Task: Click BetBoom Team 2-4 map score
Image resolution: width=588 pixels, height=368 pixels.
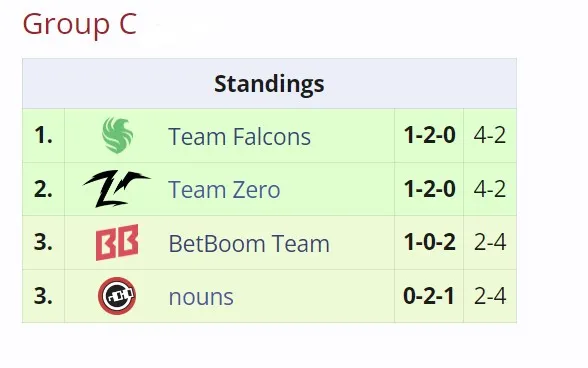Action: click(x=490, y=242)
